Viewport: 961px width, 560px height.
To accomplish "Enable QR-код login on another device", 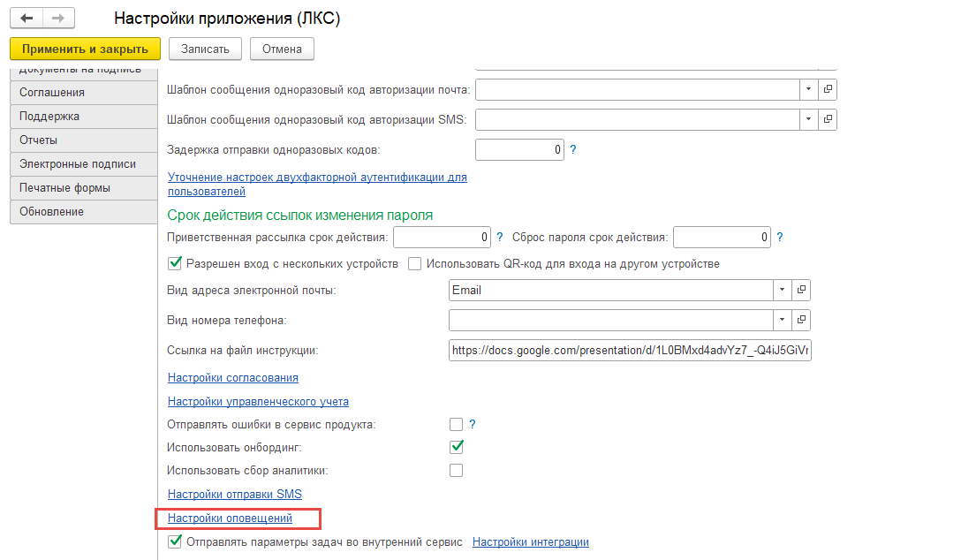I will (415, 264).
